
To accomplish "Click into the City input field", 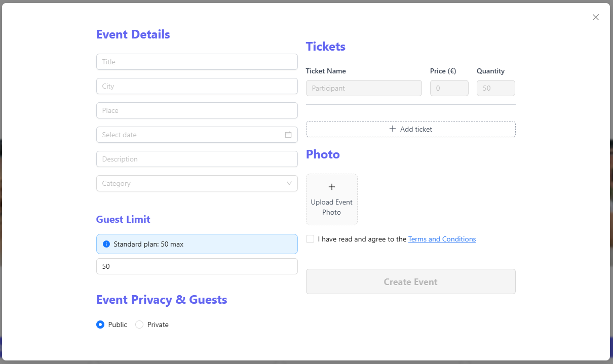I will coord(197,86).
